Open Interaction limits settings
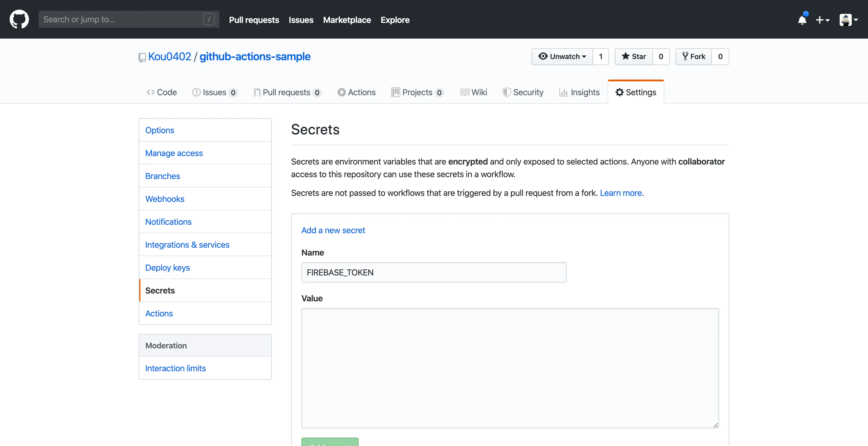Viewport: 868px width, 446px height. click(x=205, y=368)
